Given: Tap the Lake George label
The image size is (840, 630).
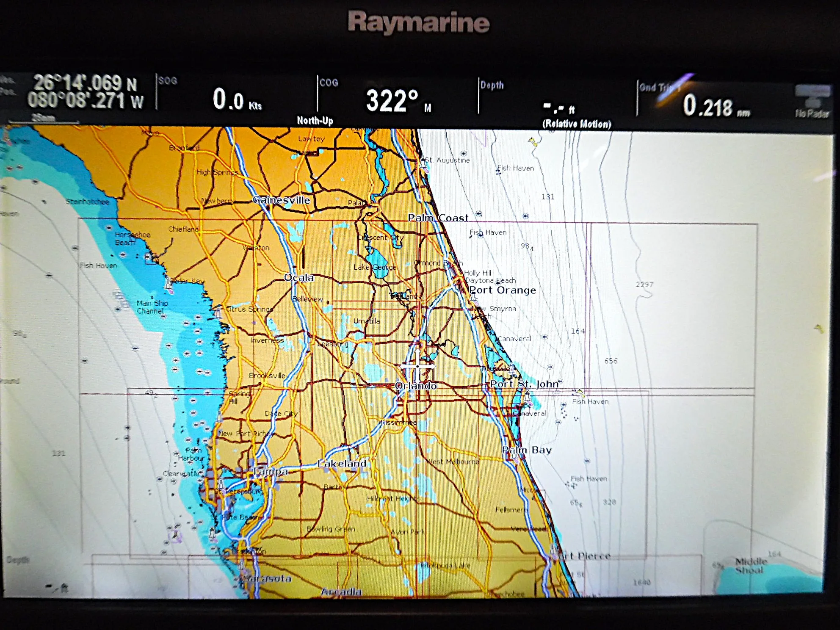Looking at the screenshot, I should pyautogui.click(x=375, y=267).
